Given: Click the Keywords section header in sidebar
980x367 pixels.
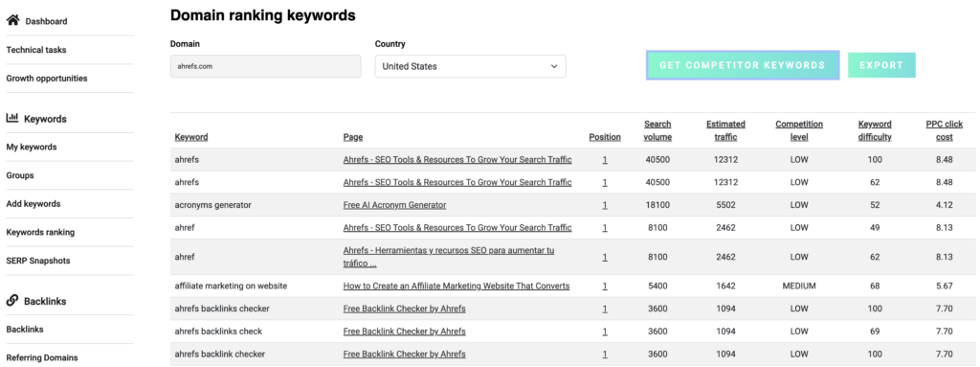Looking at the screenshot, I should (45, 119).
